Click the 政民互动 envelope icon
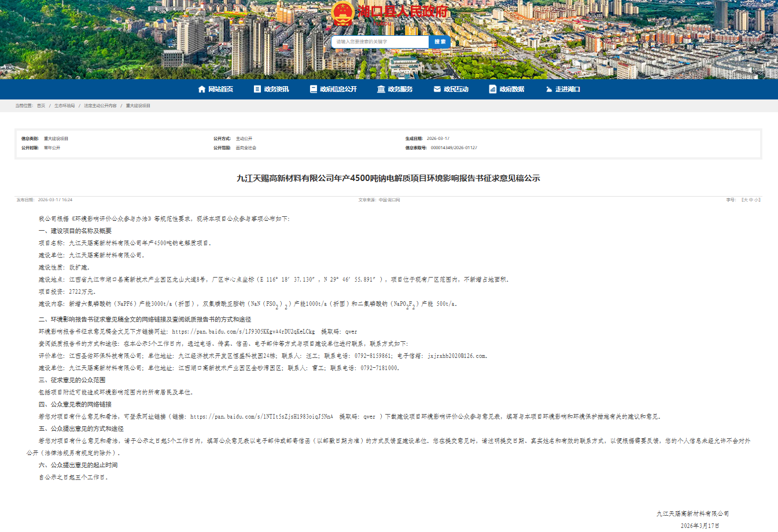This screenshot has width=778, height=532. point(437,89)
